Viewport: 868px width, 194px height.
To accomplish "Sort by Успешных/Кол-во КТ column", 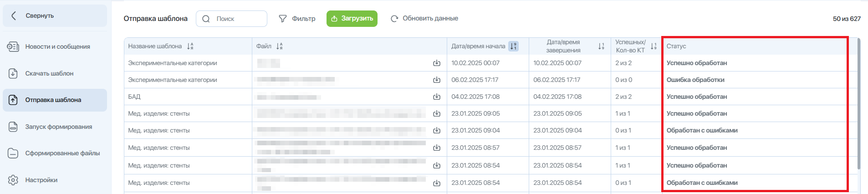I will point(654,46).
